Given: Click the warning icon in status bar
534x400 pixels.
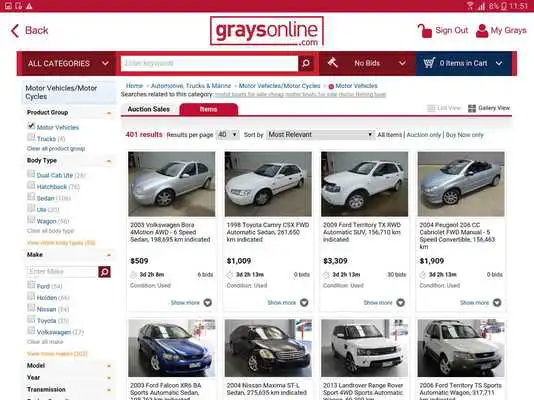Looking at the screenshot, I should coord(29,6).
